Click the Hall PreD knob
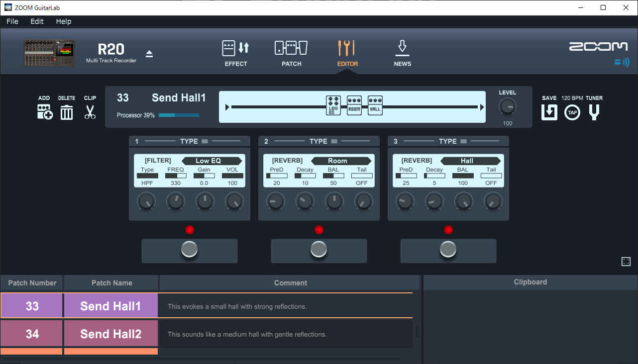 tap(405, 201)
